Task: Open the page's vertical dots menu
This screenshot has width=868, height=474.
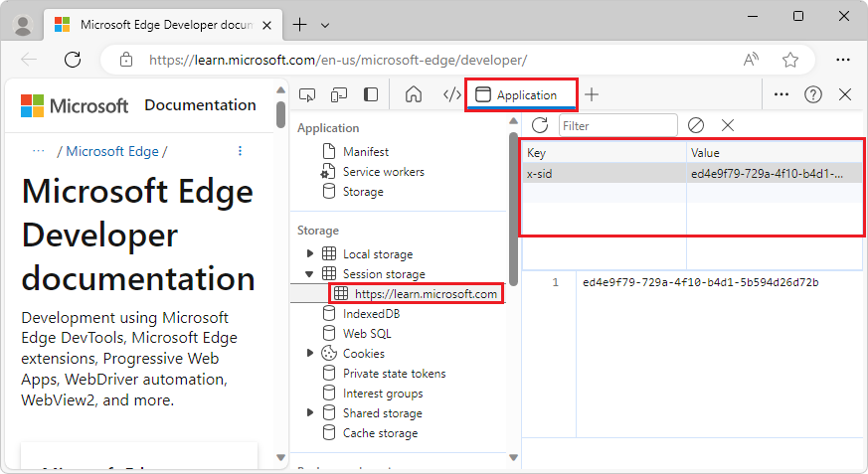Action: (x=240, y=150)
